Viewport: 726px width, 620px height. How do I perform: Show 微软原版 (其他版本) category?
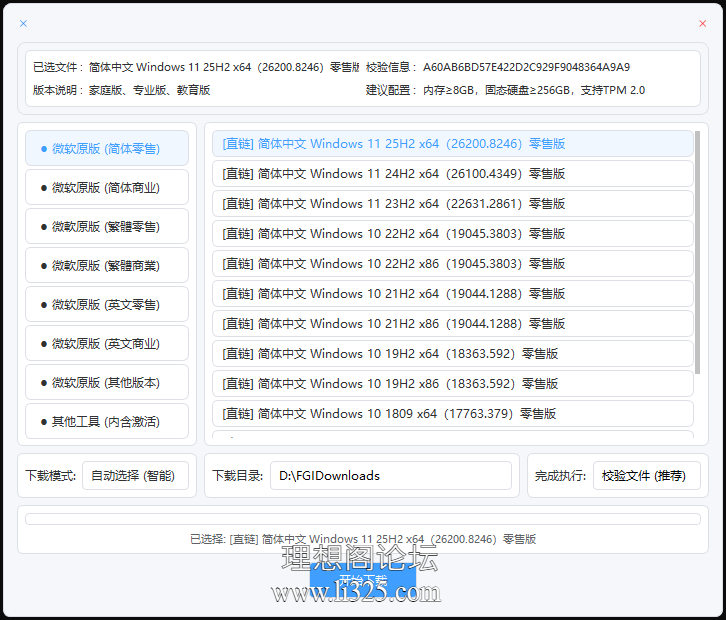[x=107, y=382]
